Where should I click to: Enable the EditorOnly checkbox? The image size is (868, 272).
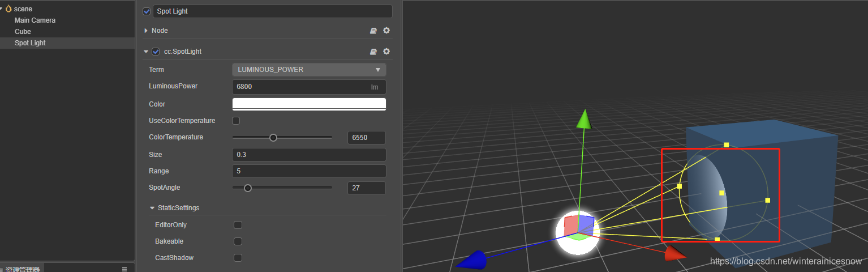pyautogui.click(x=238, y=225)
